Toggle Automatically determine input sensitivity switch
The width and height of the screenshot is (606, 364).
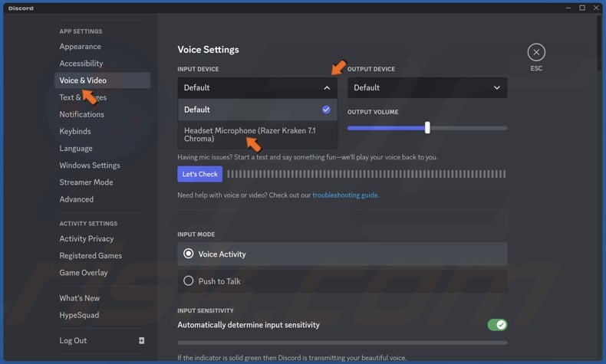click(497, 325)
